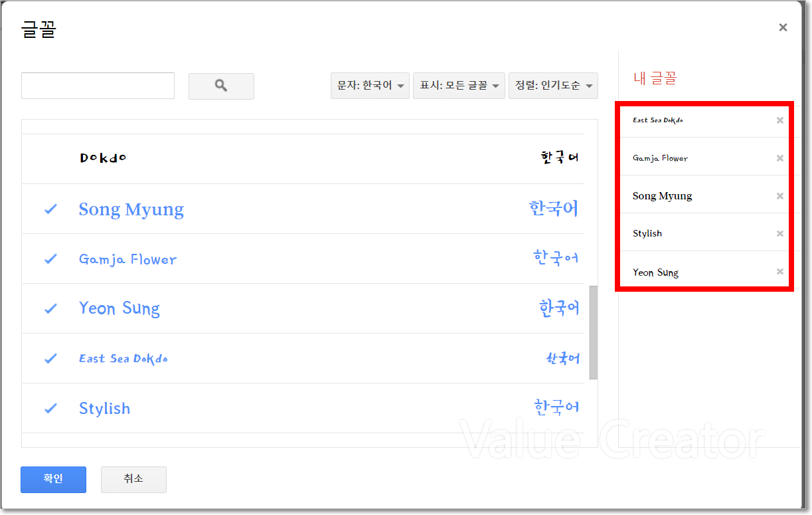Viewport: 812px width, 515px height.
Task: Click 한국어 sample in Stylish row
Action: (x=556, y=407)
